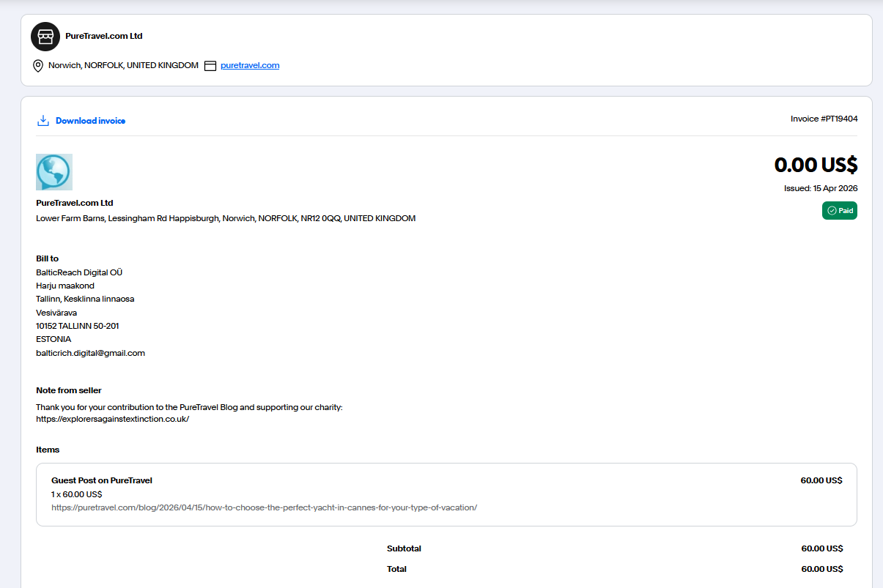Click Guest Post on PureTravel item title
Viewport: 883px width, 588px height.
coord(102,480)
